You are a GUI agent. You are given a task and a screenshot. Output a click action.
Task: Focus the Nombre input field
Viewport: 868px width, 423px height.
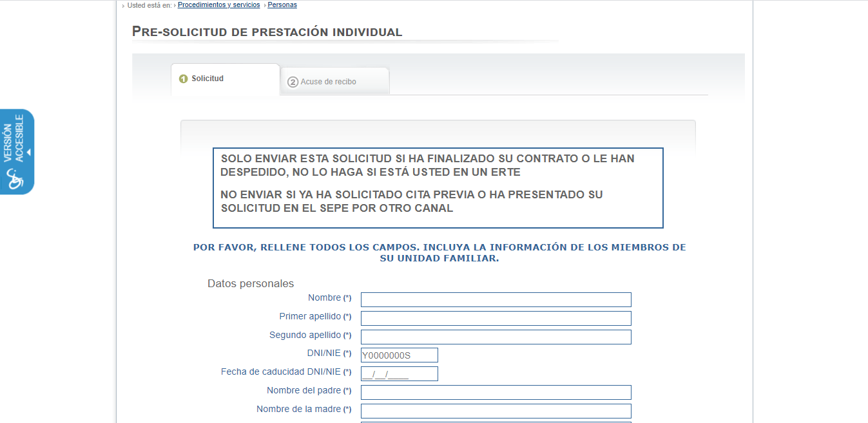[496, 299]
